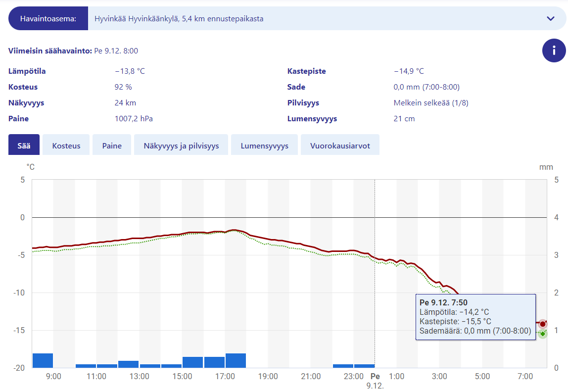Switch to the Kosteus tab
The width and height of the screenshot is (568, 392).
click(x=66, y=146)
